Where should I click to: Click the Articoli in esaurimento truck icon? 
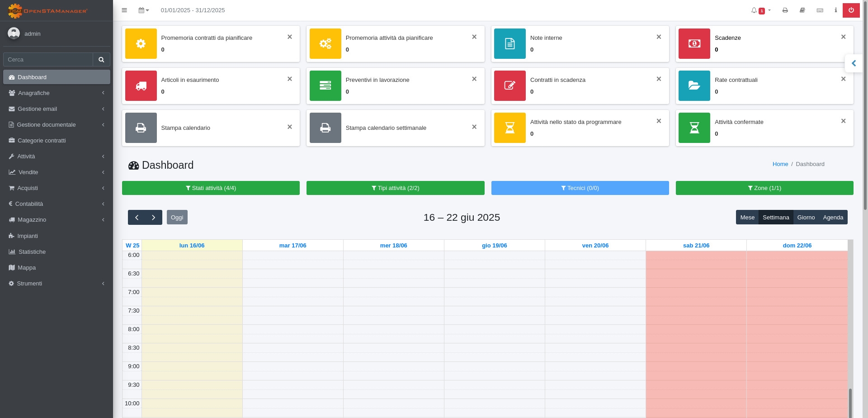point(141,86)
